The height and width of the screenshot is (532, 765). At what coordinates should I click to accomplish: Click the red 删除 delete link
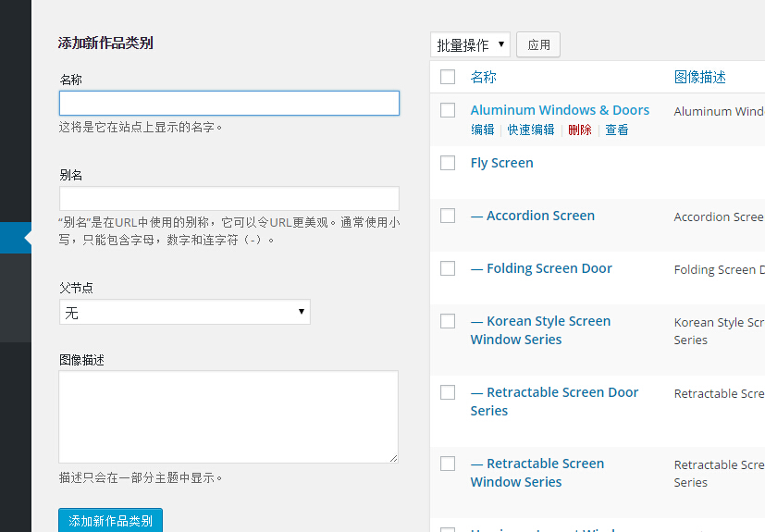[580, 130]
